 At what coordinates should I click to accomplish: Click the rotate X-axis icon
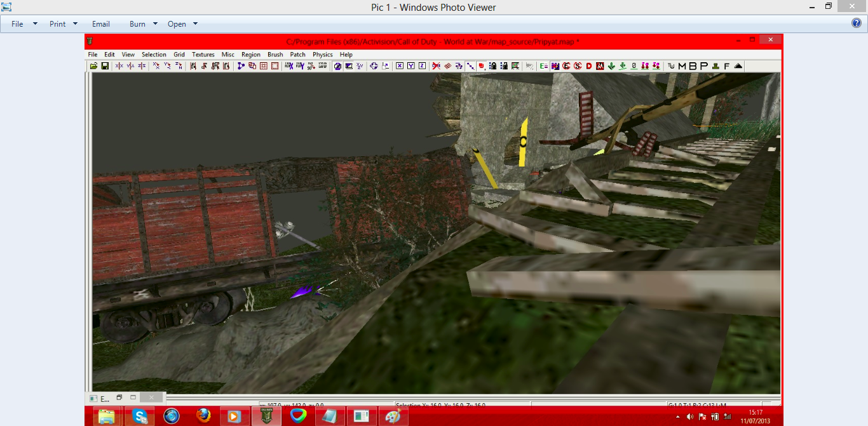(156, 66)
